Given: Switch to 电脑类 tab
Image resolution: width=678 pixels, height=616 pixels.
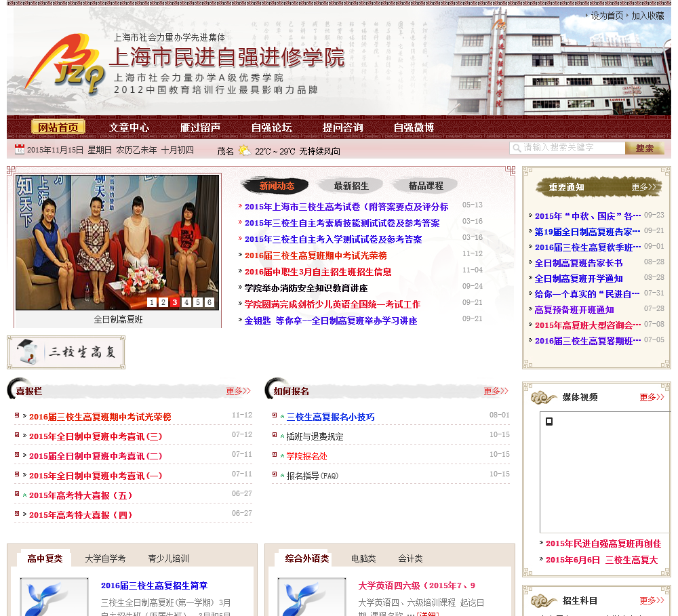Looking at the screenshot, I should tap(363, 558).
